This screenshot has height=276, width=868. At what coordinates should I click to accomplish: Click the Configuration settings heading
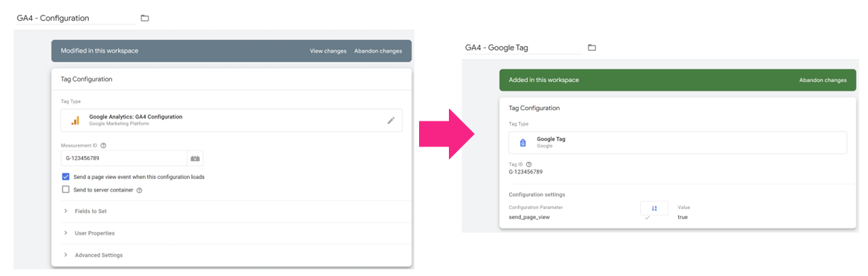(x=537, y=195)
